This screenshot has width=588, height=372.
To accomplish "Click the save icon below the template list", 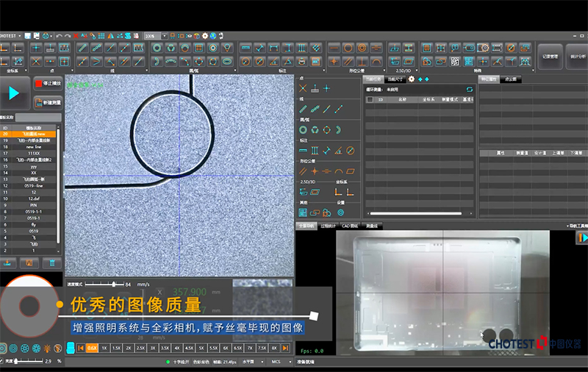I will pos(29,263).
